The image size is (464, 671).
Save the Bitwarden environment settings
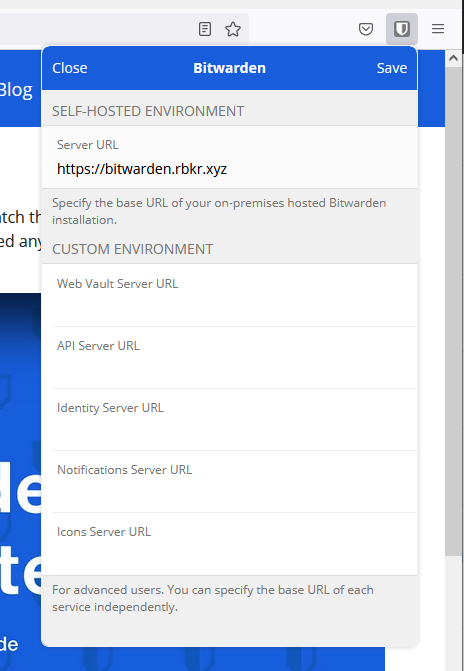(392, 68)
